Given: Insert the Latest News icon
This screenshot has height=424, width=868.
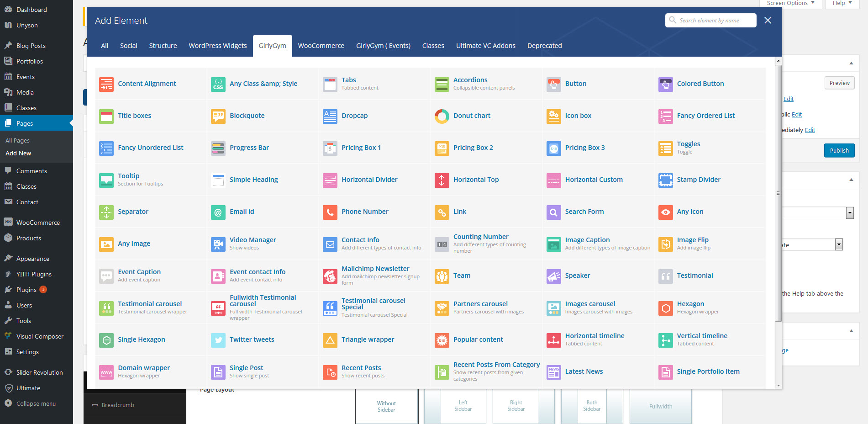Looking at the screenshot, I should [553, 372].
